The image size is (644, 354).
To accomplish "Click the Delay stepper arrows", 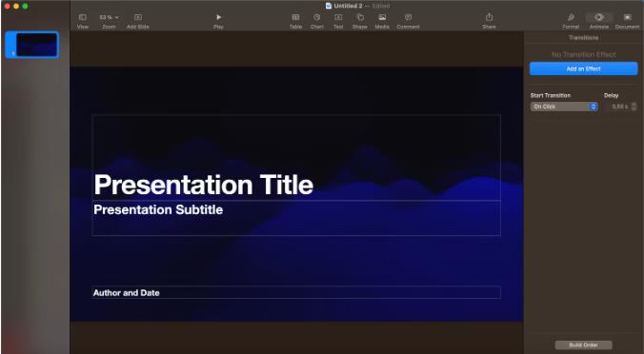I will click(634, 107).
